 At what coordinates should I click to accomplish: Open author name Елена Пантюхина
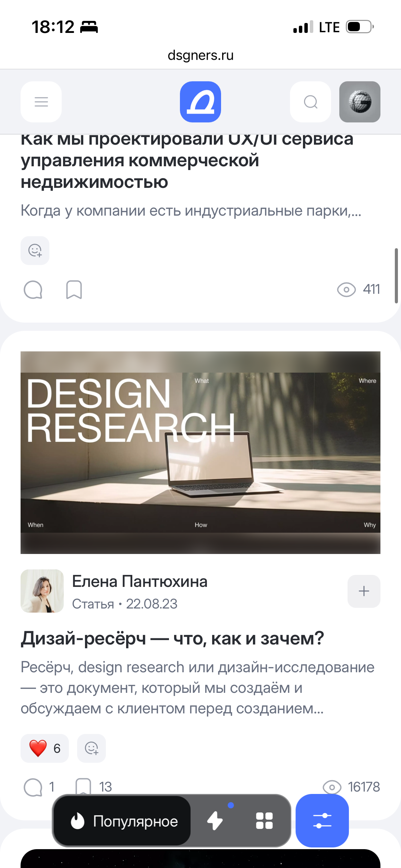coord(139,582)
